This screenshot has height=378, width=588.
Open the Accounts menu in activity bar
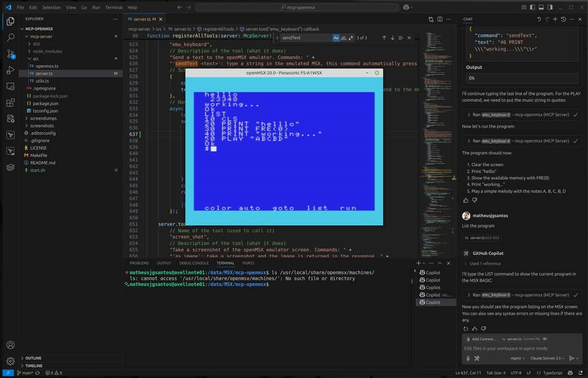[10, 344]
